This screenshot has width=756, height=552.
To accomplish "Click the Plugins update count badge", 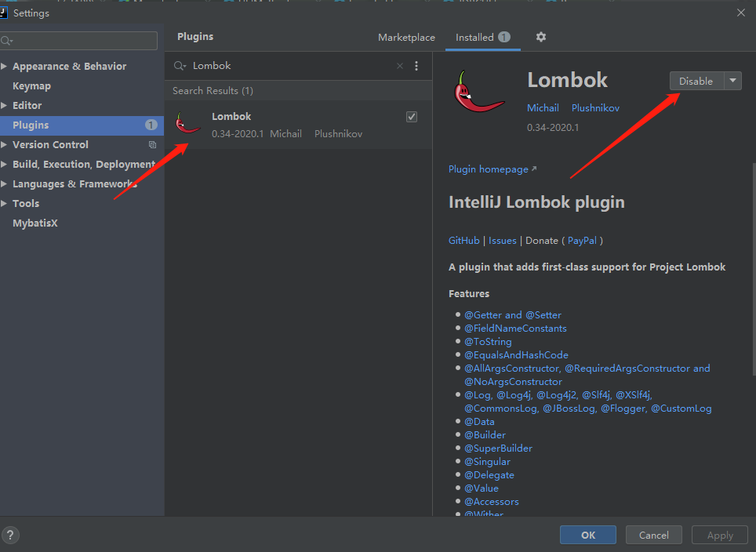I will (x=151, y=125).
